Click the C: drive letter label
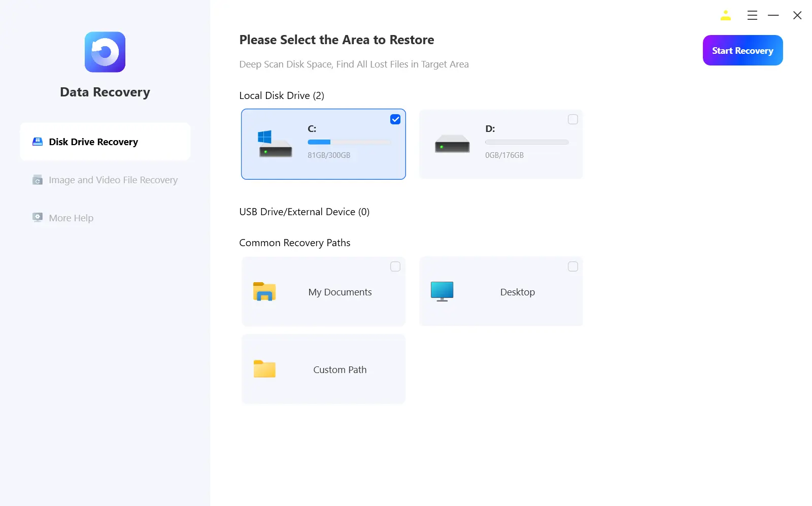This screenshot has height=506, width=812. point(312,129)
